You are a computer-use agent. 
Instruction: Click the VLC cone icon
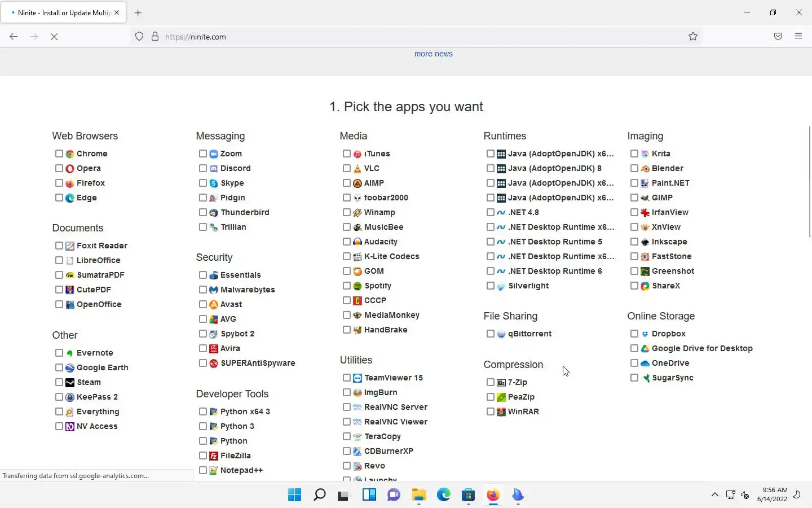point(358,168)
